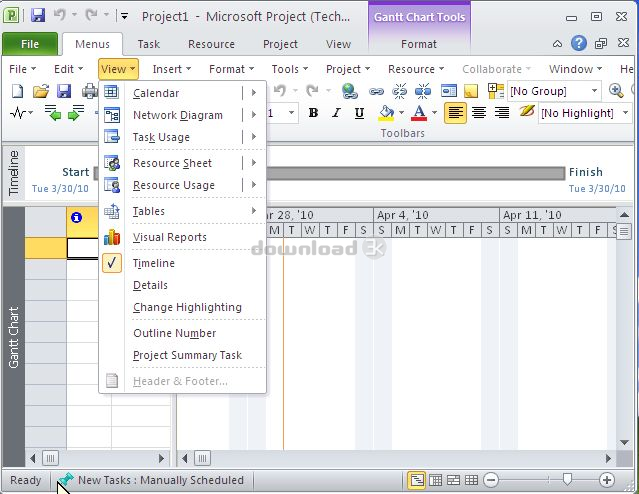Switch to Team Planner view in status bar

coord(453,480)
